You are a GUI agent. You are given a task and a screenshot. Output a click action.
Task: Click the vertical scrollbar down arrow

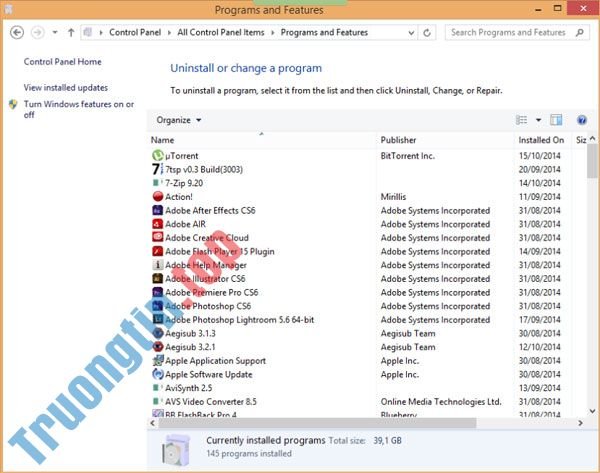[x=592, y=411]
